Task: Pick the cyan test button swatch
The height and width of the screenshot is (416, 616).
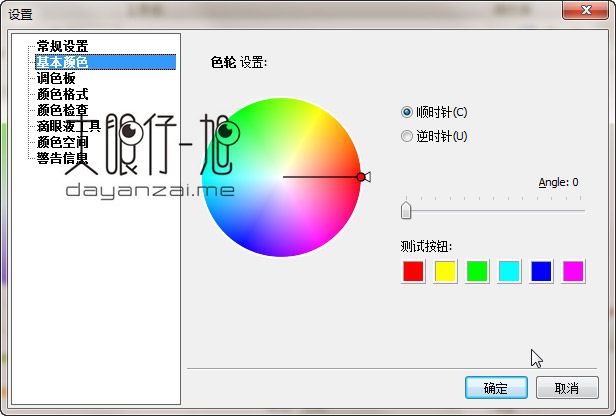Action: point(509,270)
